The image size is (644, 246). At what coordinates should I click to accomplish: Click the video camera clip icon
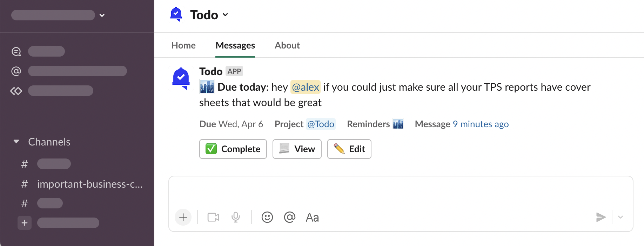pyautogui.click(x=213, y=218)
